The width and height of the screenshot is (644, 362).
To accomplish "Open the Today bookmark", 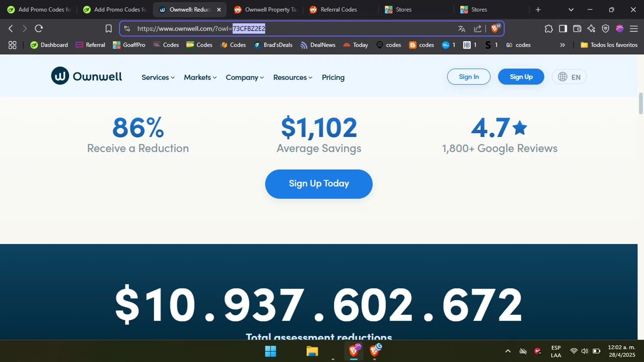I will click(x=355, y=45).
